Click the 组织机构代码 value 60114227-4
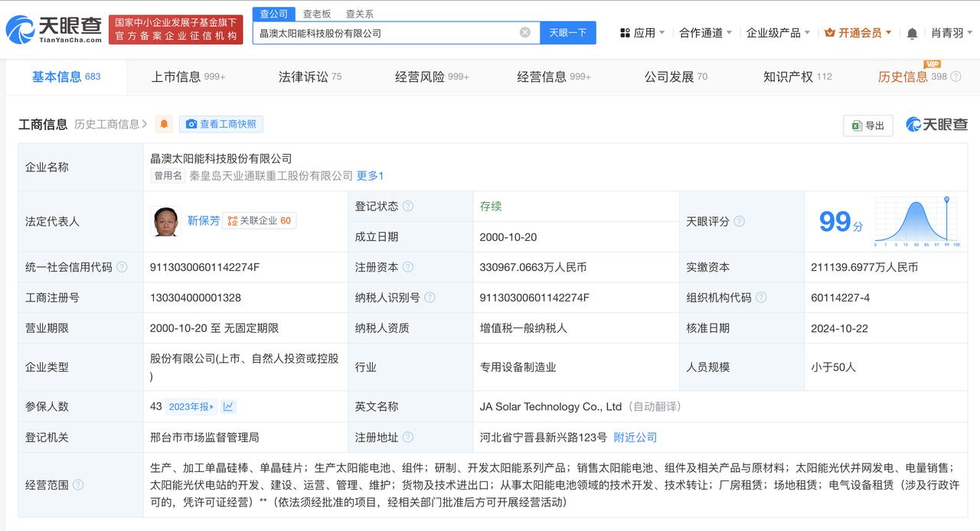Viewport: 980px width, 531px height. pos(841,298)
